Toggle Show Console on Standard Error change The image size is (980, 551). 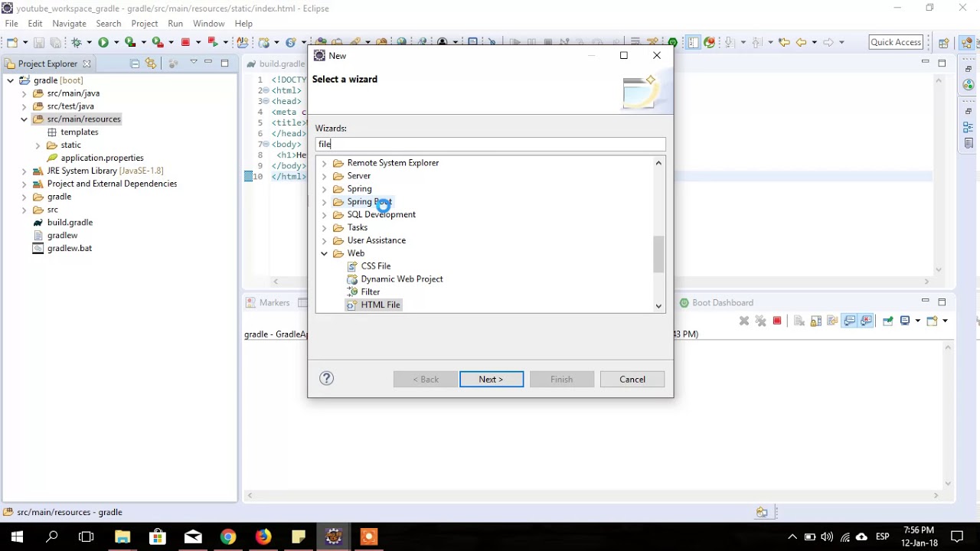866,321
